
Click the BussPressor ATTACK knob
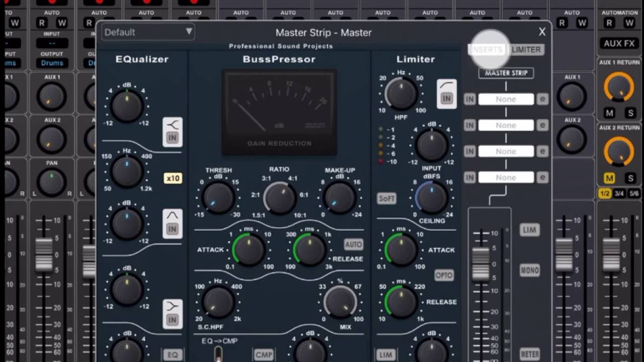coord(249,249)
